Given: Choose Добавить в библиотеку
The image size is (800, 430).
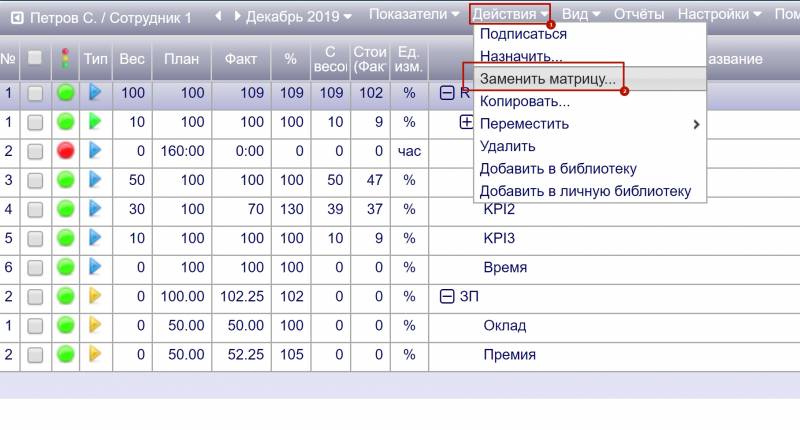Looking at the screenshot, I should tap(590, 169).
